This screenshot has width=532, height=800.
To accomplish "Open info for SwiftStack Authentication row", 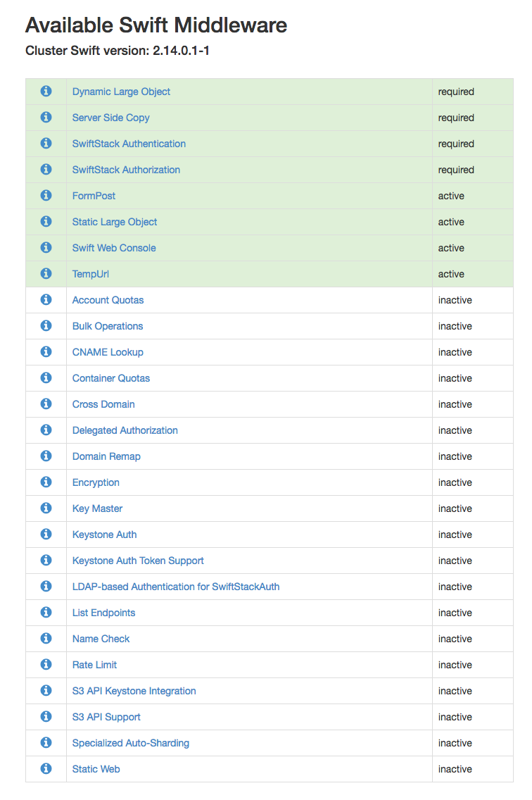I will click(x=46, y=144).
